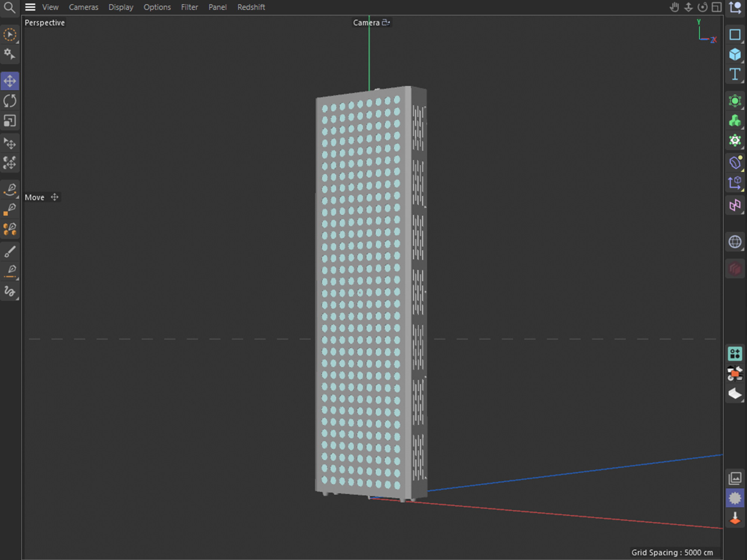Select the pen with orange cubes tool
Screen dimensions: 747x560
[x=10, y=229]
